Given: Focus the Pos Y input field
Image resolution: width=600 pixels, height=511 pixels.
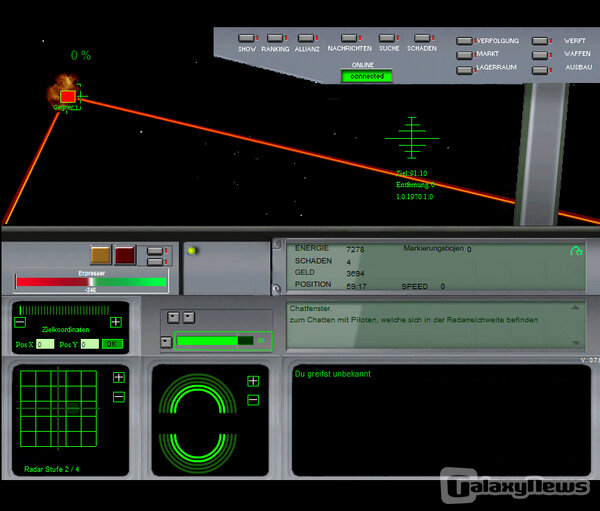Looking at the screenshot, I should coord(90,344).
